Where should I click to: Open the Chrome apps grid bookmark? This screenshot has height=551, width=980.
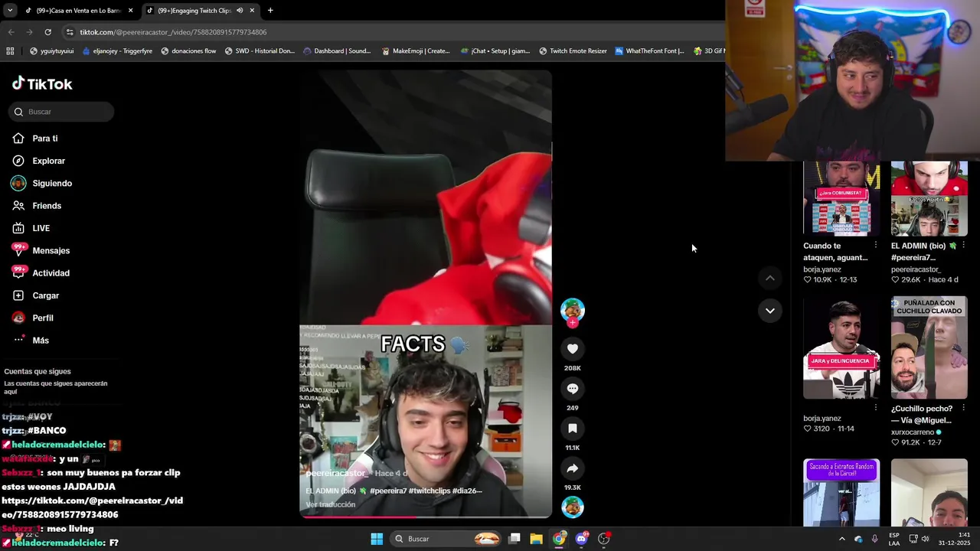pyautogui.click(x=10, y=51)
